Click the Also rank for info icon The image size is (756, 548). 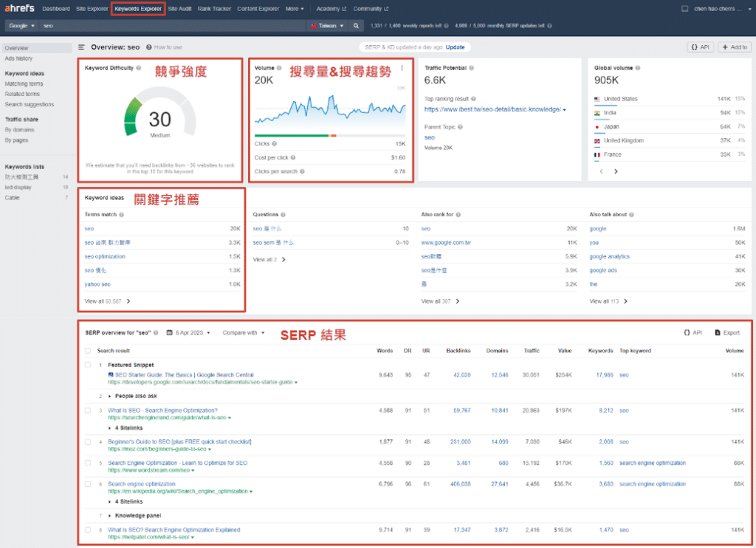[458, 215]
